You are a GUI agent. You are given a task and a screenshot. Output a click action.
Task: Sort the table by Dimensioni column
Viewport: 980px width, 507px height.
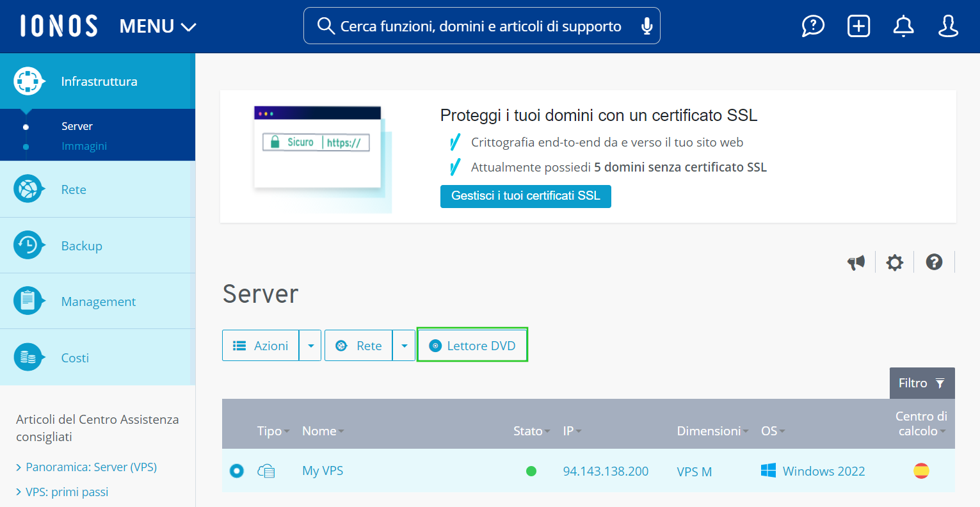point(713,431)
